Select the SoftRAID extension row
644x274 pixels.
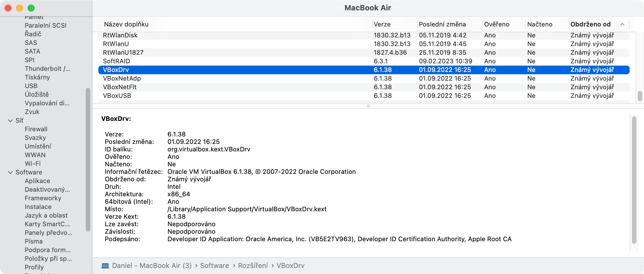[x=364, y=61]
